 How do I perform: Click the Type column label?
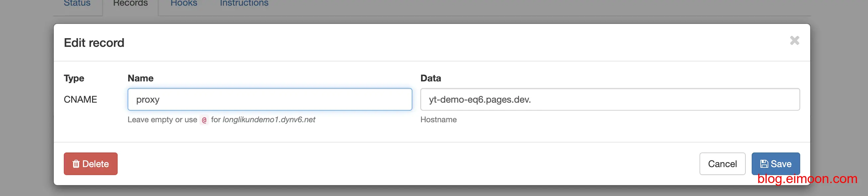(x=74, y=78)
